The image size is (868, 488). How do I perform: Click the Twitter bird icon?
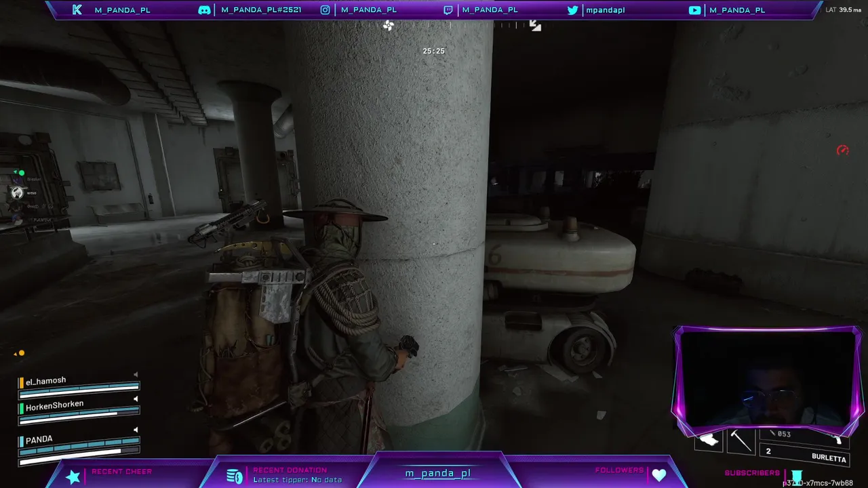(x=572, y=10)
